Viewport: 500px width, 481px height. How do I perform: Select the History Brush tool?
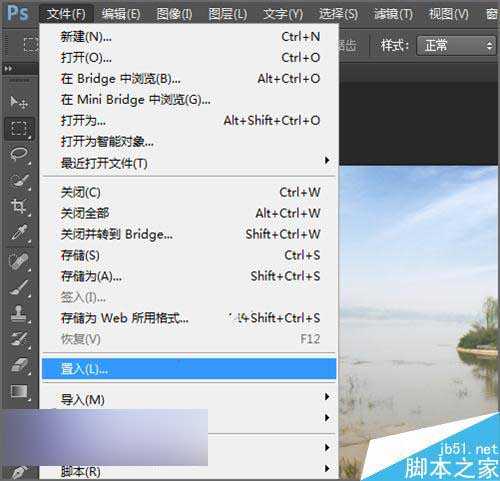point(19,339)
